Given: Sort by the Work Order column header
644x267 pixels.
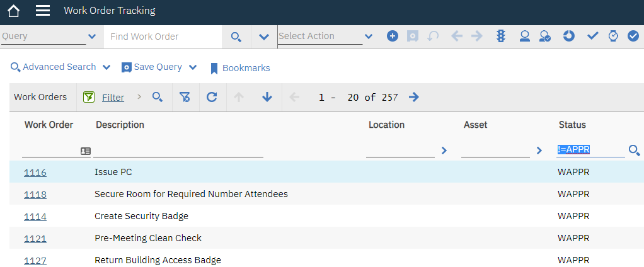Looking at the screenshot, I should (x=49, y=125).
